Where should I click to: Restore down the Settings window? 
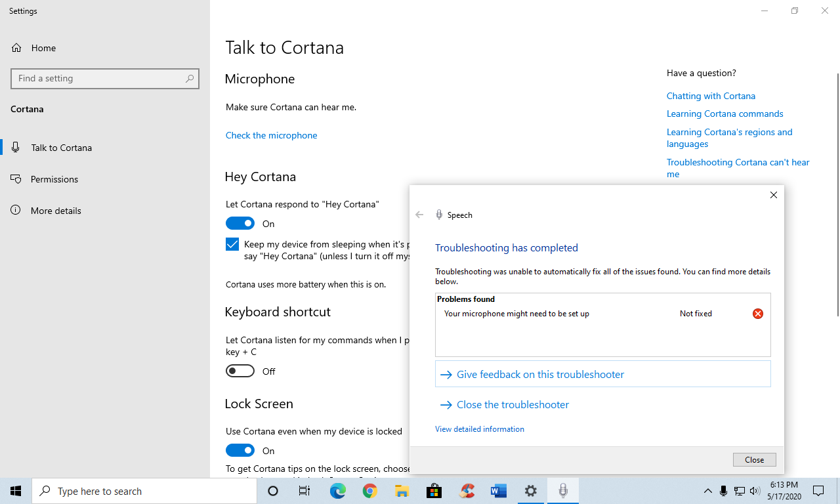(795, 10)
